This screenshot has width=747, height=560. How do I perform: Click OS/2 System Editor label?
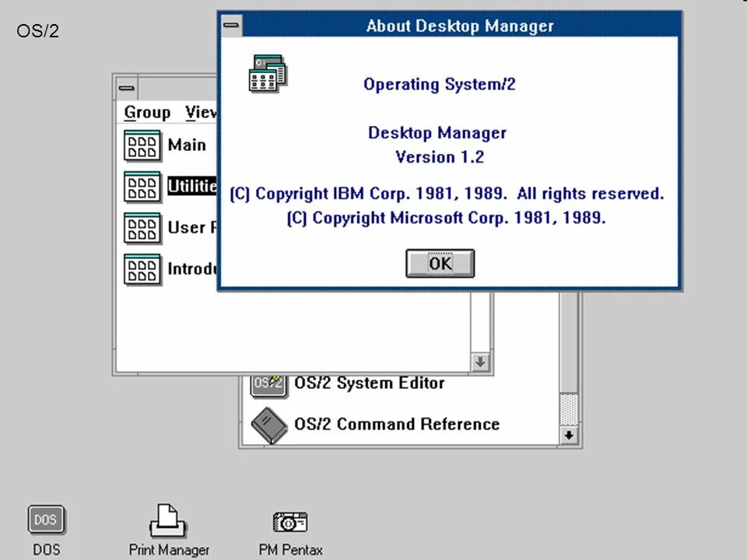369,383
